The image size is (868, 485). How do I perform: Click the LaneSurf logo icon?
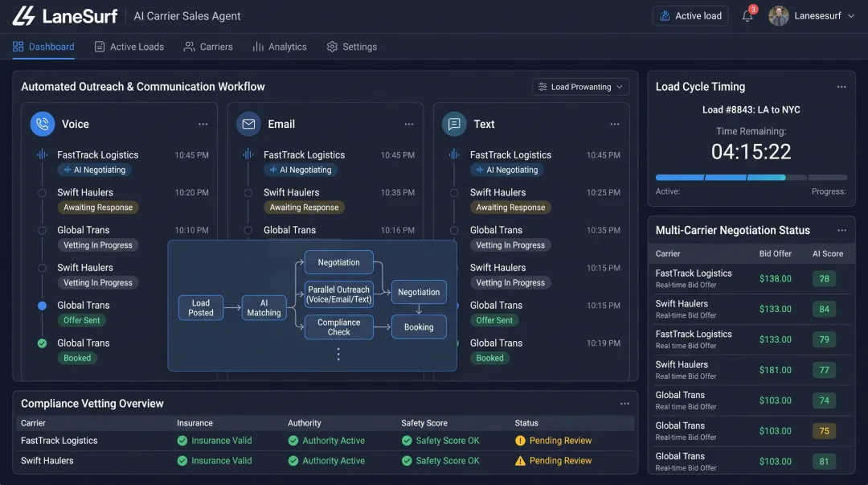(24, 16)
